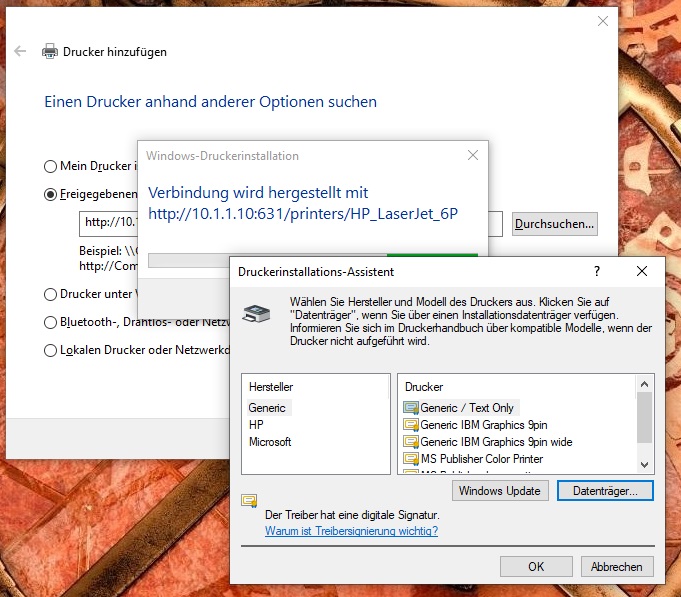
Task: Click the Durchsuchen... button
Action: pos(555,224)
